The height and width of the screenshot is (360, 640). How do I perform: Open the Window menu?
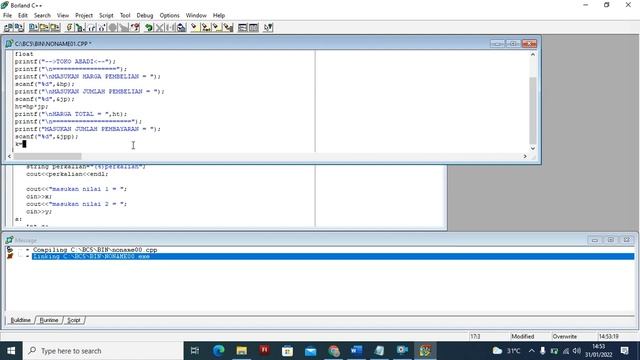(196, 15)
